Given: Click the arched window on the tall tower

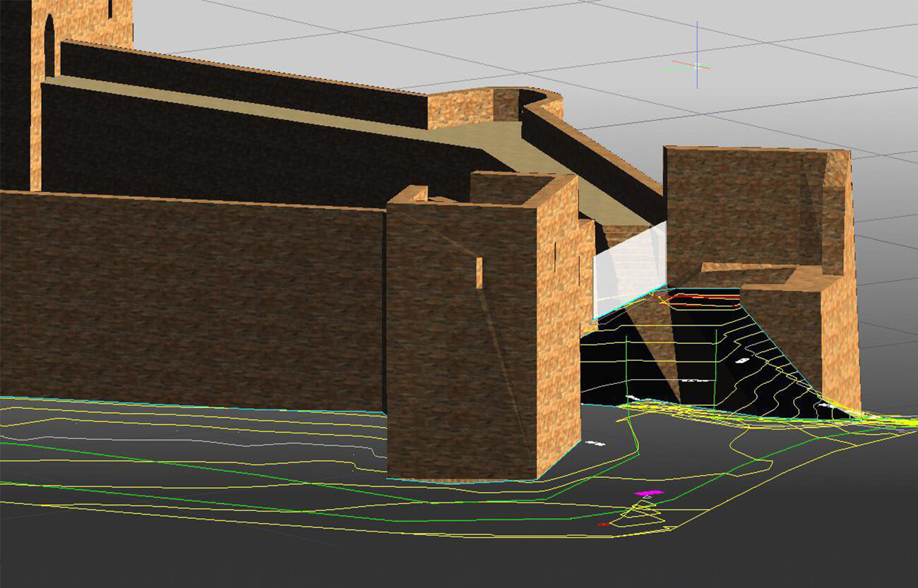Looking at the screenshot, I should [x=49, y=47].
